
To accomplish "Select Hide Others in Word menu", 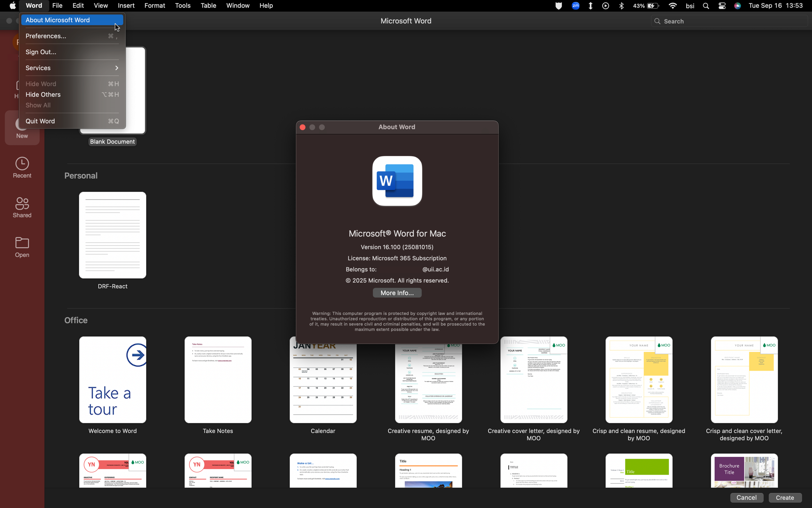I will [x=72, y=94].
